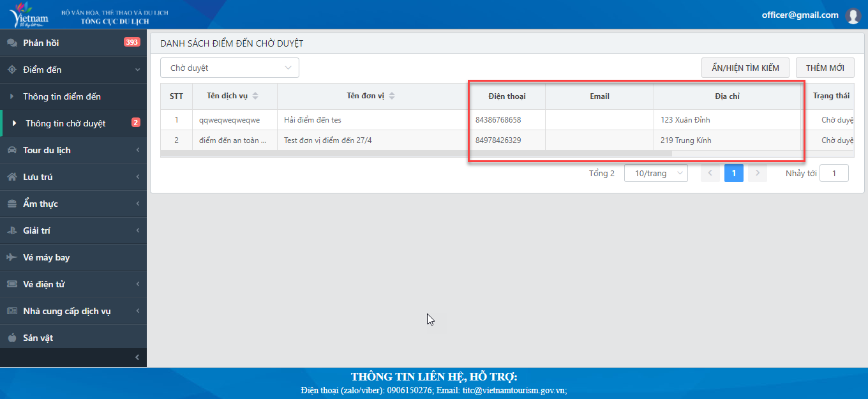Sort table by Tên đơn vị column
The width and height of the screenshot is (868, 399).
pos(392,96)
